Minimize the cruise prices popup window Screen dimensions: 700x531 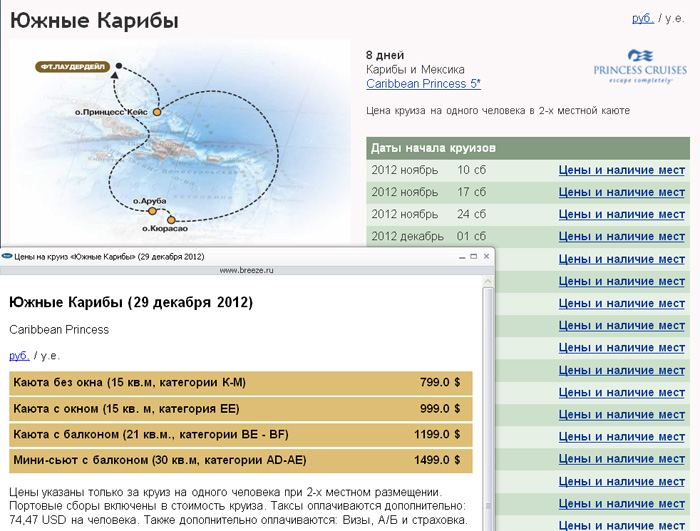(x=462, y=257)
